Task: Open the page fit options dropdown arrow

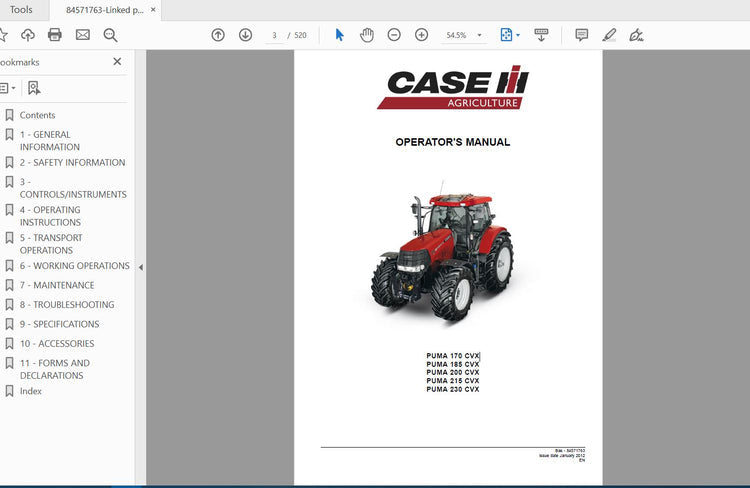Action: point(518,35)
